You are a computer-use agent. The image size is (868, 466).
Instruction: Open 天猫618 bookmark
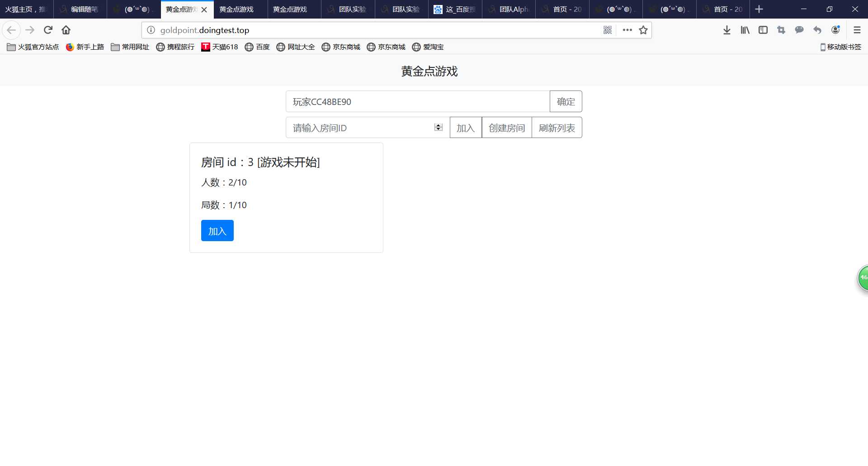(x=220, y=47)
